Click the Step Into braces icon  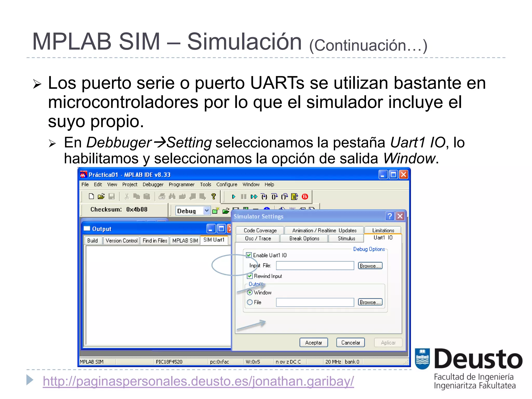(x=264, y=197)
